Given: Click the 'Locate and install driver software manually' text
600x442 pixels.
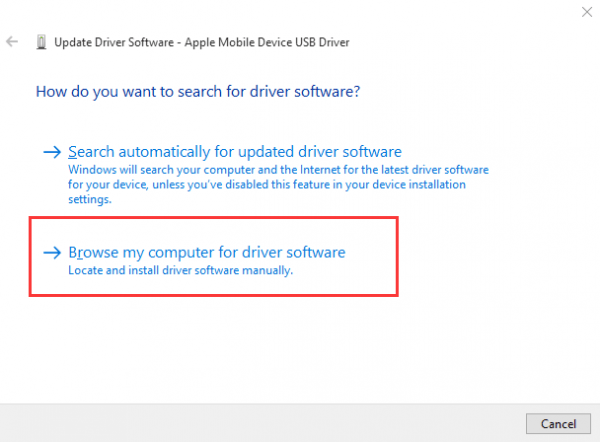Looking at the screenshot, I should (x=180, y=270).
